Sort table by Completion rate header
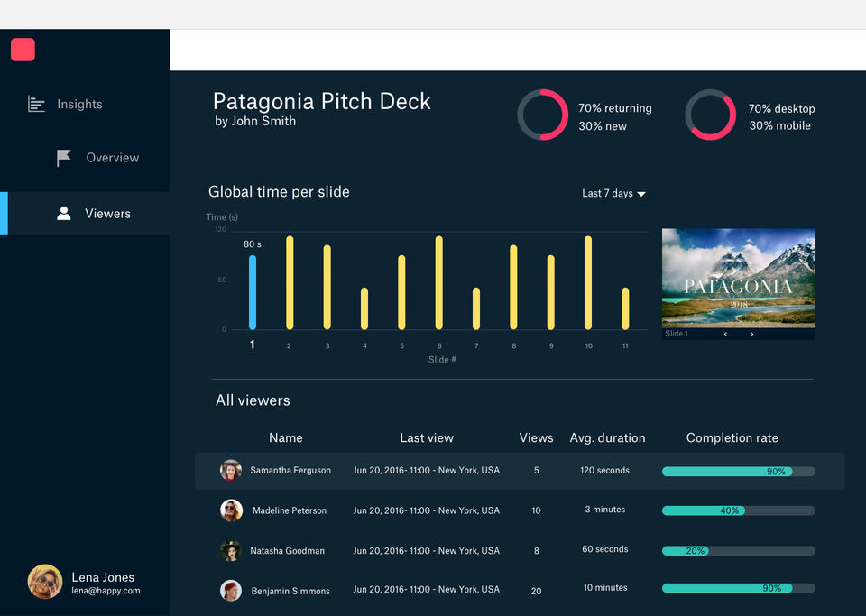This screenshot has width=866, height=616. (x=732, y=437)
